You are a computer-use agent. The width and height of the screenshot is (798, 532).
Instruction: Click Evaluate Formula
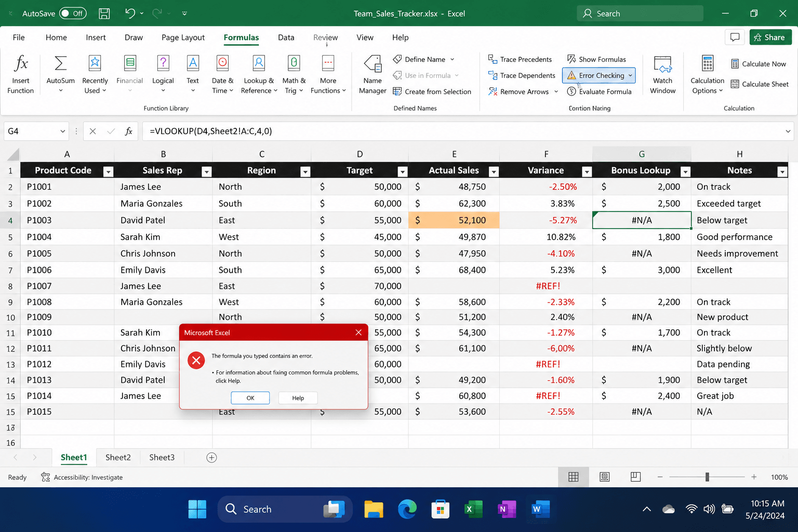(599, 91)
